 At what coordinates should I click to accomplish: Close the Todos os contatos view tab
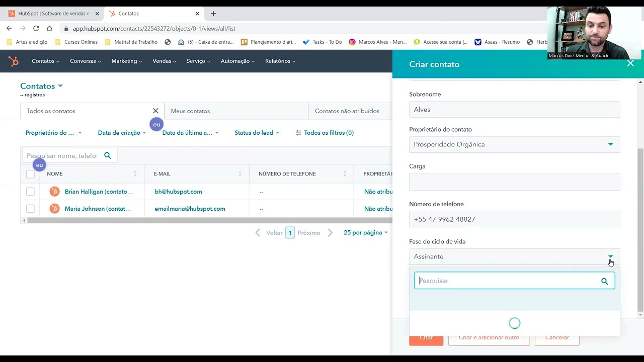click(155, 111)
